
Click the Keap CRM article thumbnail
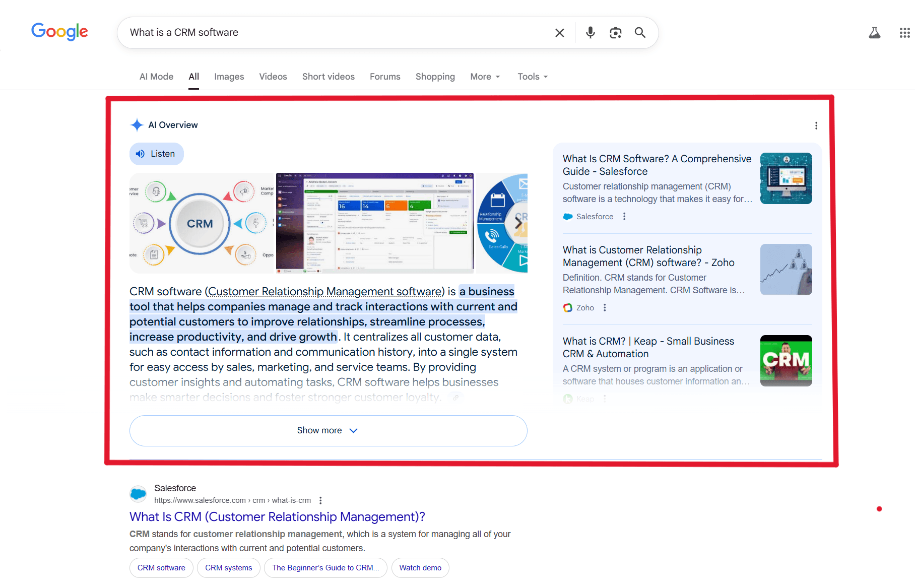coord(786,361)
